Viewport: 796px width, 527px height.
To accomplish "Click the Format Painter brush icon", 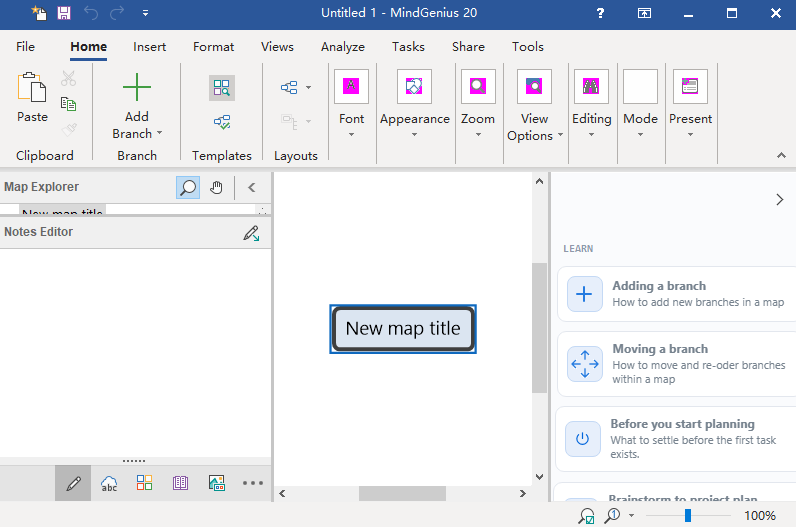I will click(x=69, y=129).
